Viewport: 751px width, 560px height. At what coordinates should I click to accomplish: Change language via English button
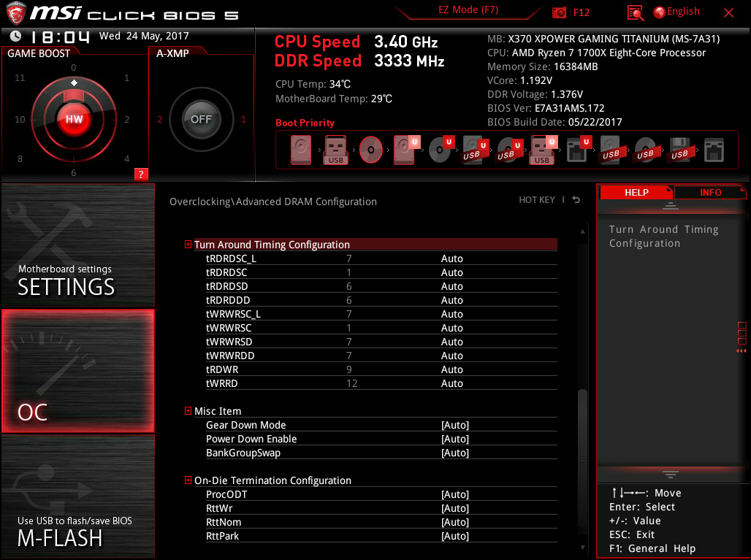tap(683, 12)
